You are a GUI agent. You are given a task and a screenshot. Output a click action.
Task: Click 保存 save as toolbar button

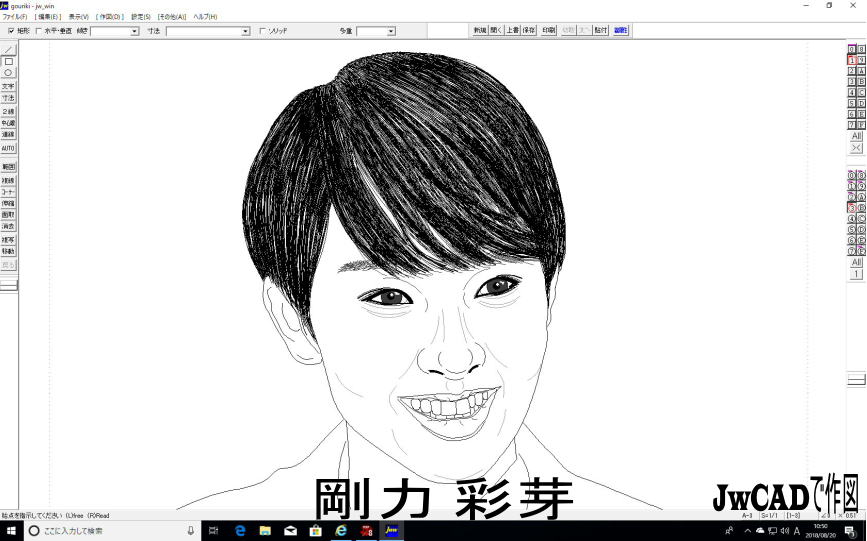click(x=529, y=30)
